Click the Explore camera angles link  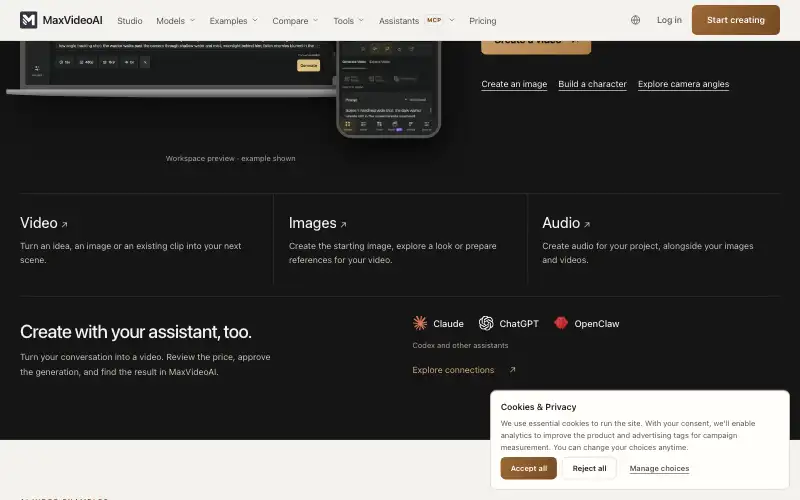(x=683, y=84)
